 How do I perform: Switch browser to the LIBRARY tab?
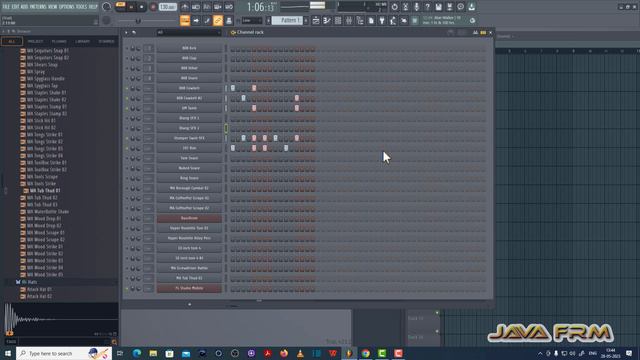click(x=82, y=42)
